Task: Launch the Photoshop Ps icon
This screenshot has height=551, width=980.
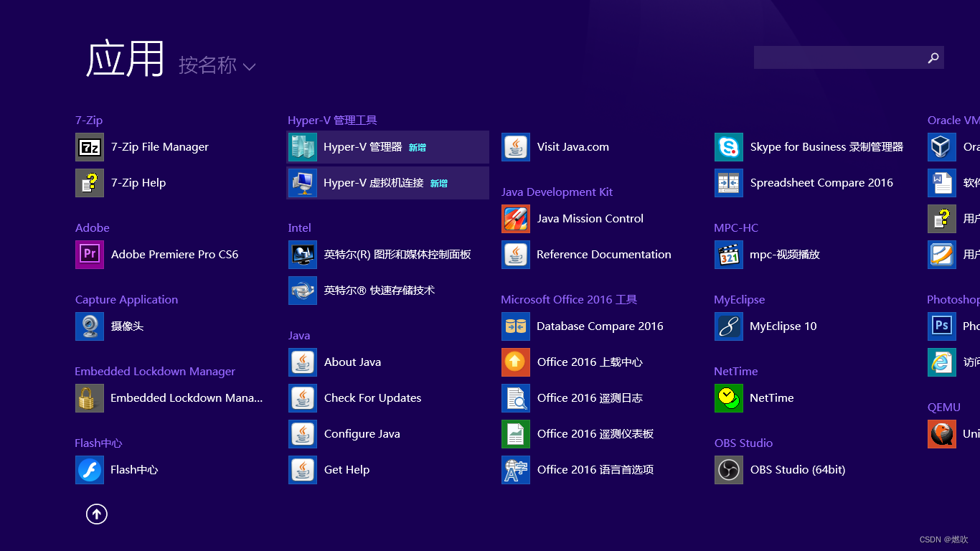Action: click(942, 326)
